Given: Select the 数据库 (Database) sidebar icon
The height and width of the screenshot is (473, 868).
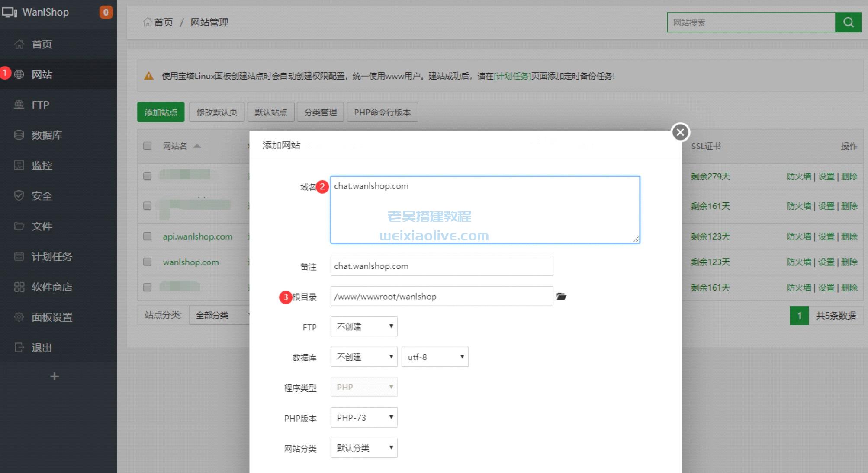Looking at the screenshot, I should (x=19, y=135).
